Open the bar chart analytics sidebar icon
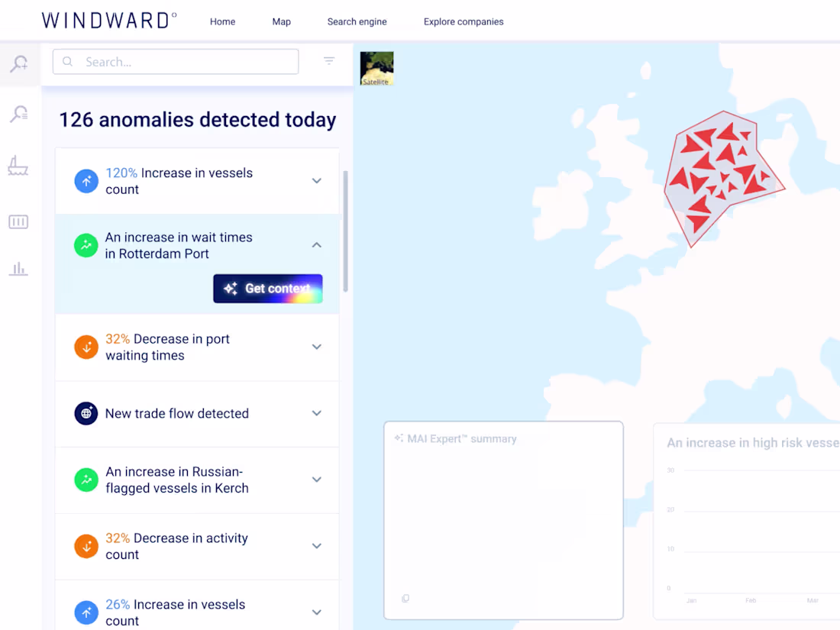840x630 pixels. pos(18,269)
